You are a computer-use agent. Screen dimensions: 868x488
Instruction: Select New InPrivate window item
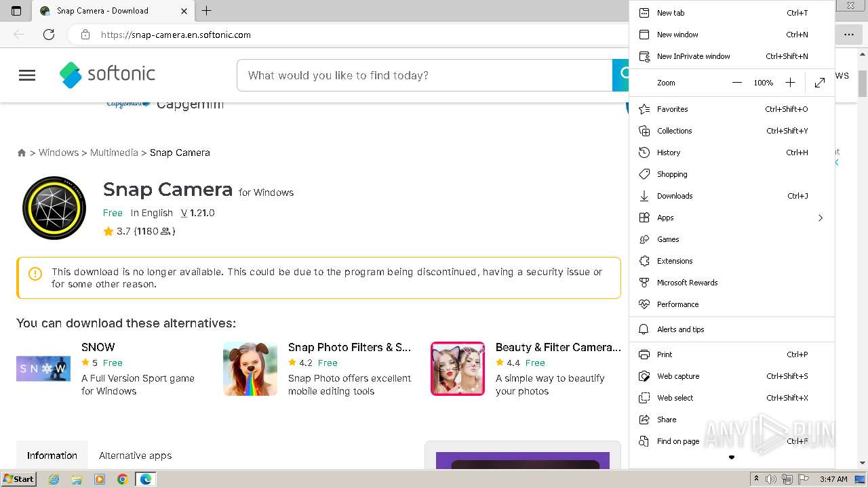tap(732, 56)
